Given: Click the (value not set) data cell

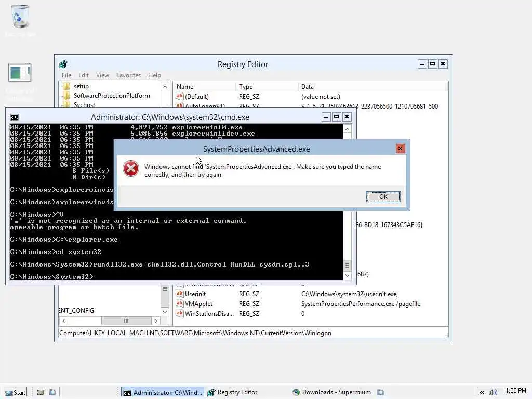Looking at the screenshot, I should 321,96.
